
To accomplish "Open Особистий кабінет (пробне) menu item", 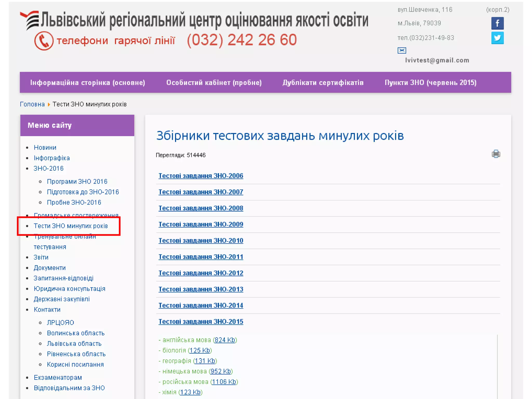I will 214,83.
